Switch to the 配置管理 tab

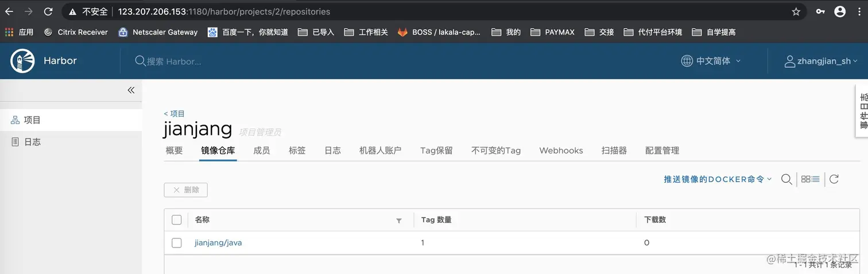point(662,150)
